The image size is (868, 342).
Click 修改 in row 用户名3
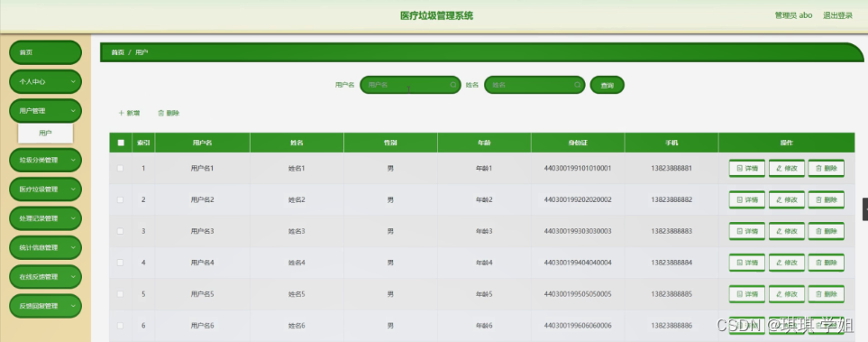pyautogui.click(x=787, y=231)
